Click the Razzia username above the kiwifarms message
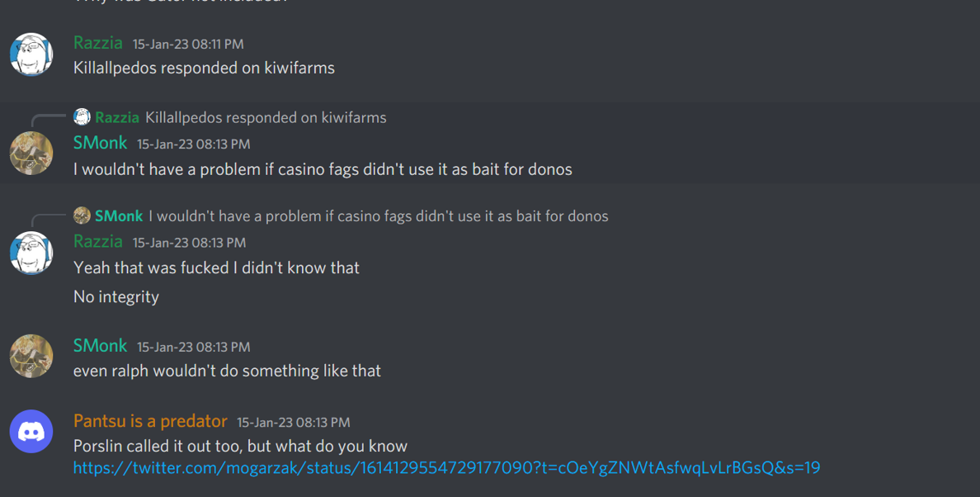Screen dimensions: 980x497 [97, 42]
